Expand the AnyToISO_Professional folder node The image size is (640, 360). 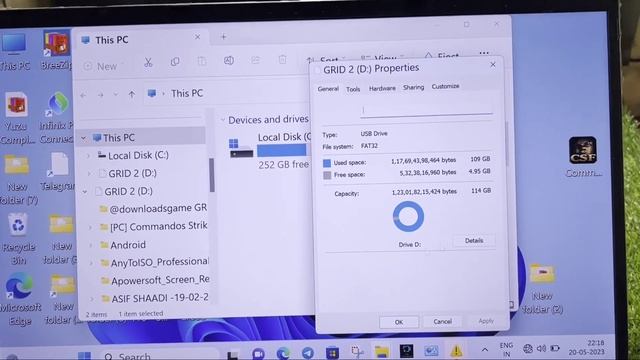tap(91, 263)
